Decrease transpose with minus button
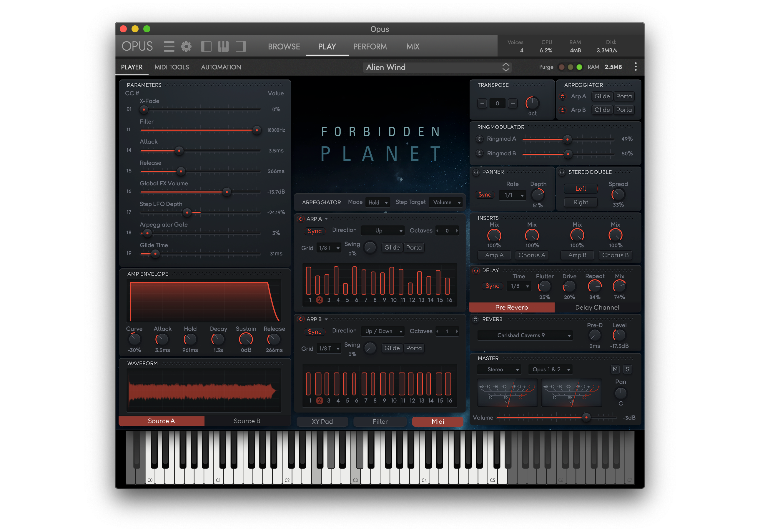The height and width of the screenshot is (532, 760). [482, 103]
